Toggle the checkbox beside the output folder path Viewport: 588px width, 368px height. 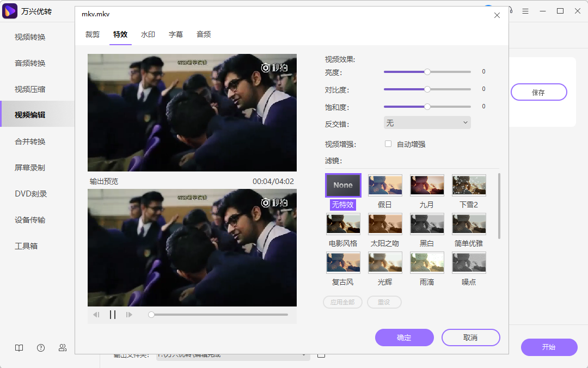point(321,353)
